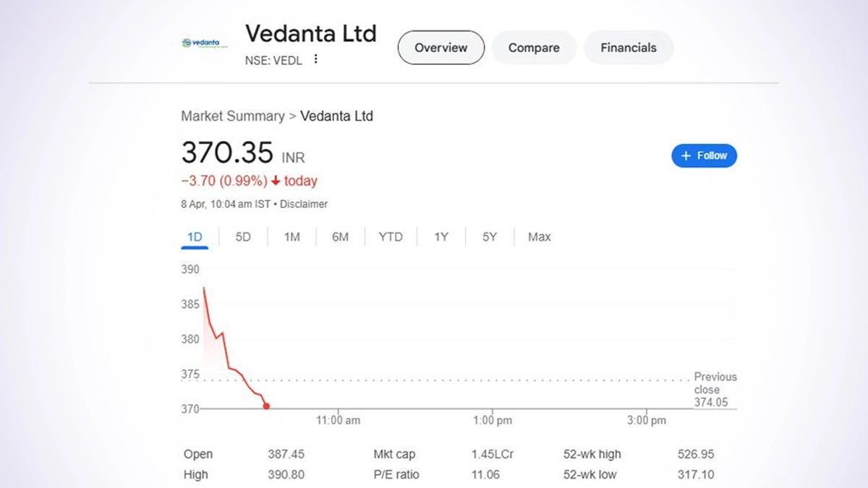Click the 370.35 INR price value
This screenshot has height=488, width=868.
click(227, 153)
